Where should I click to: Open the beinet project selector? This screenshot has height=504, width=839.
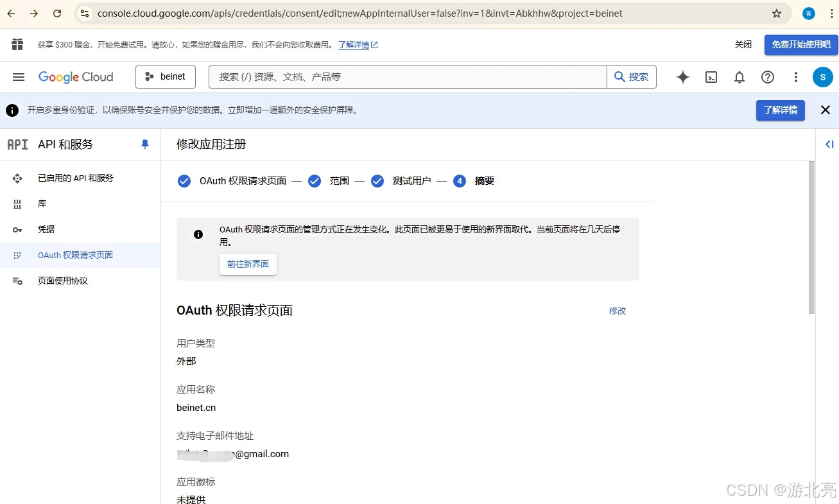[166, 77]
